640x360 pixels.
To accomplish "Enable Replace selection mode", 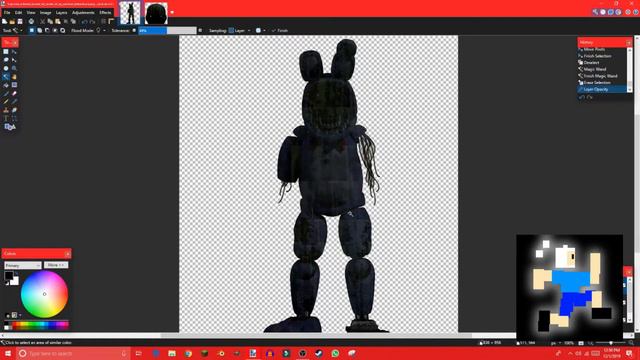I will pos(32,31).
